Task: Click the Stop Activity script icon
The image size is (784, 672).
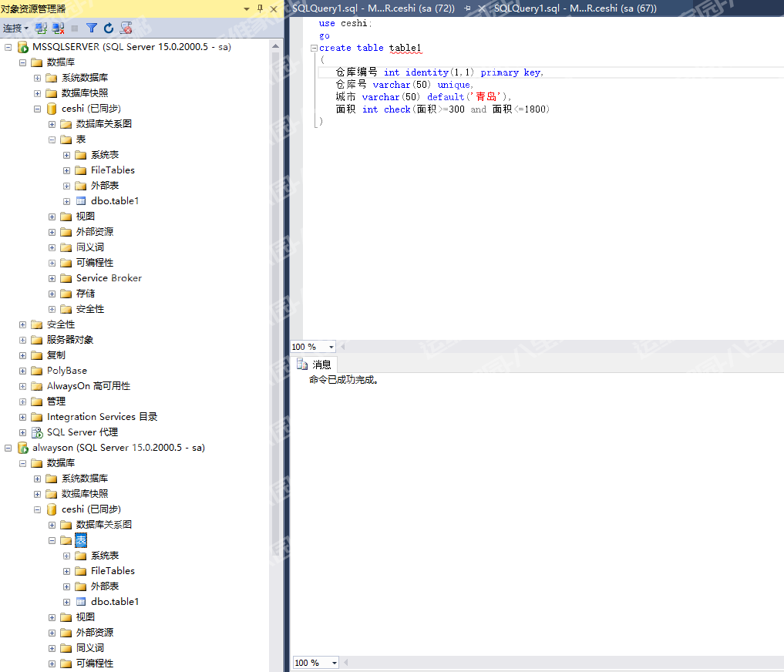Action: click(x=126, y=28)
